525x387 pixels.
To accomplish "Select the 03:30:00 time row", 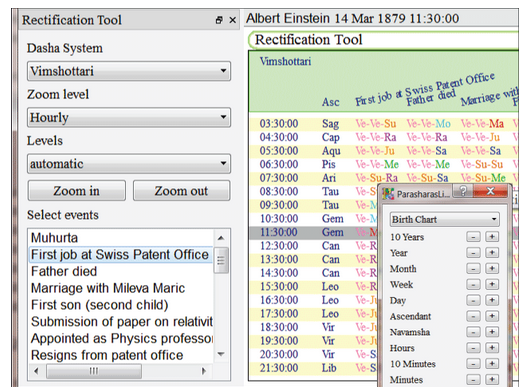I will tap(383, 124).
